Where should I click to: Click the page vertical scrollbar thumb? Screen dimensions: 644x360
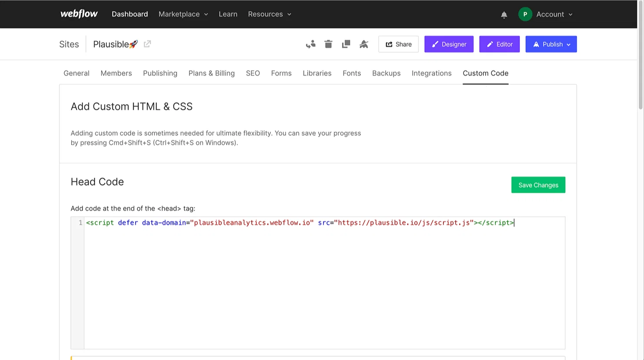(641, 54)
